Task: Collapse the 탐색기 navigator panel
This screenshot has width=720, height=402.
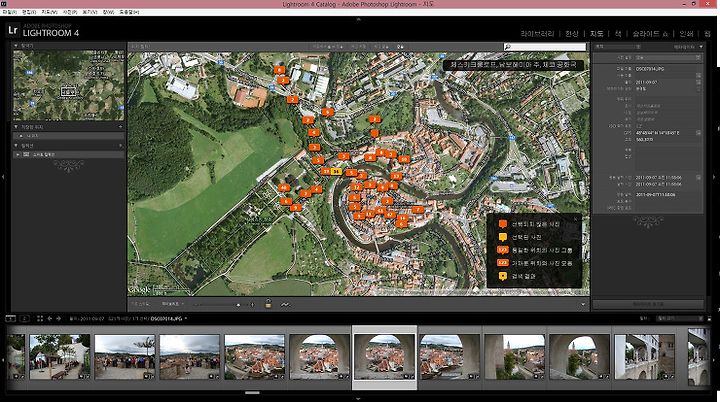Action: click(16, 46)
